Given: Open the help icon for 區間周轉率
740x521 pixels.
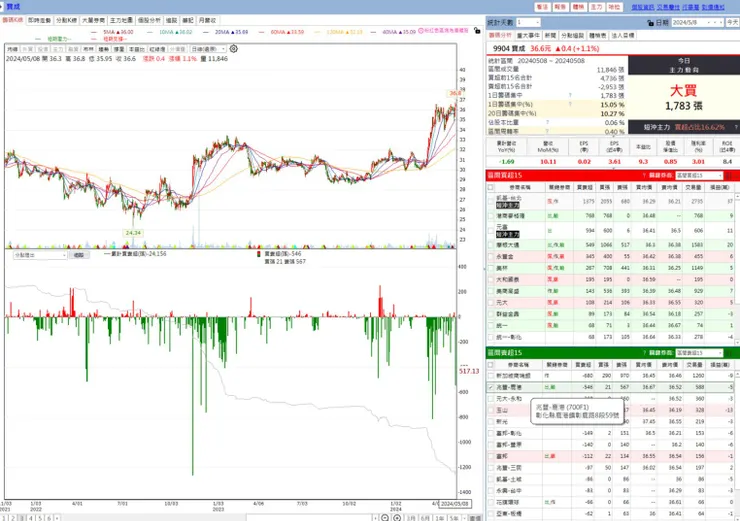Looking at the screenshot, I should pyautogui.click(x=547, y=131).
